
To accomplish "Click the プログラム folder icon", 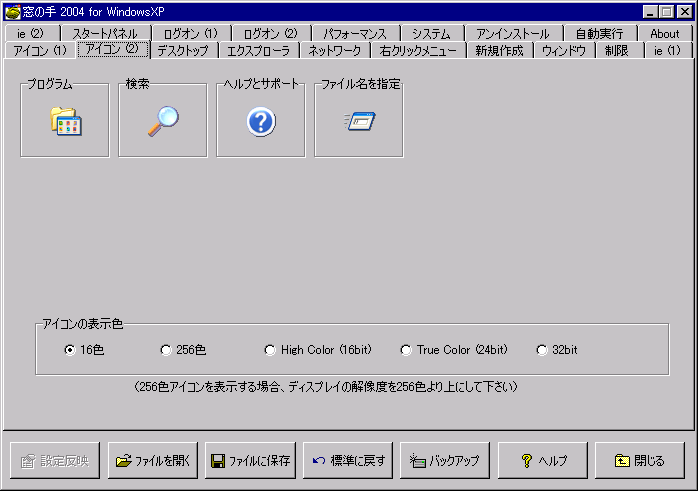I will 65,121.
